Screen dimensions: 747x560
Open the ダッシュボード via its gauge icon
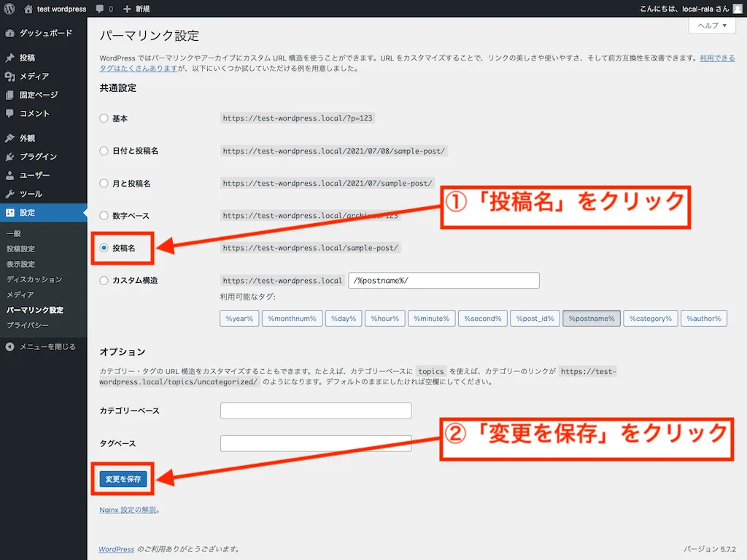(x=10, y=33)
